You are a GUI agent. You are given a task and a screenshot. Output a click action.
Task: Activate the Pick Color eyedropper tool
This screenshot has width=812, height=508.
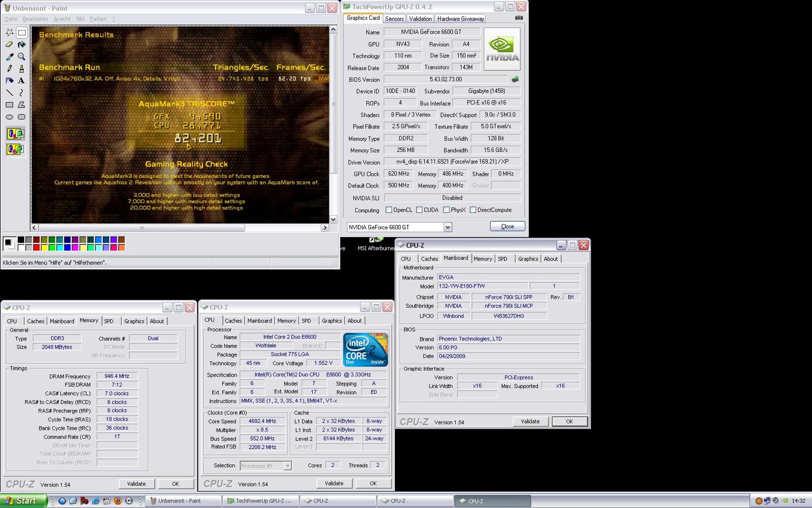(x=9, y=56)
